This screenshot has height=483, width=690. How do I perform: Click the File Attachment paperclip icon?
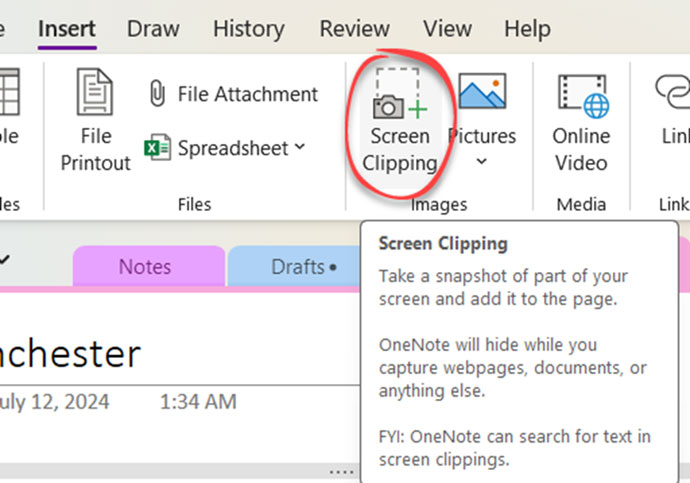(157, 94)
